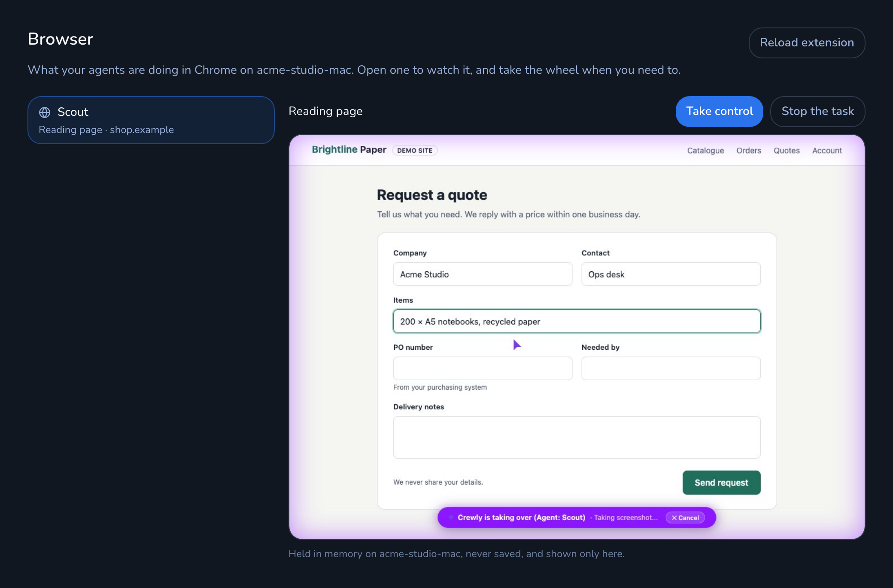Screen dimensions: 893x588
Task: Select the Scout agent card
Action: tap(151, 120)
